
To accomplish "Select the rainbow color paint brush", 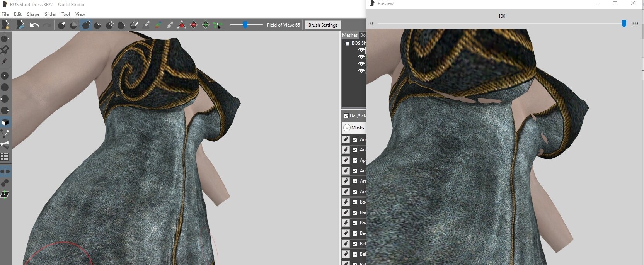I will point(158,25).
